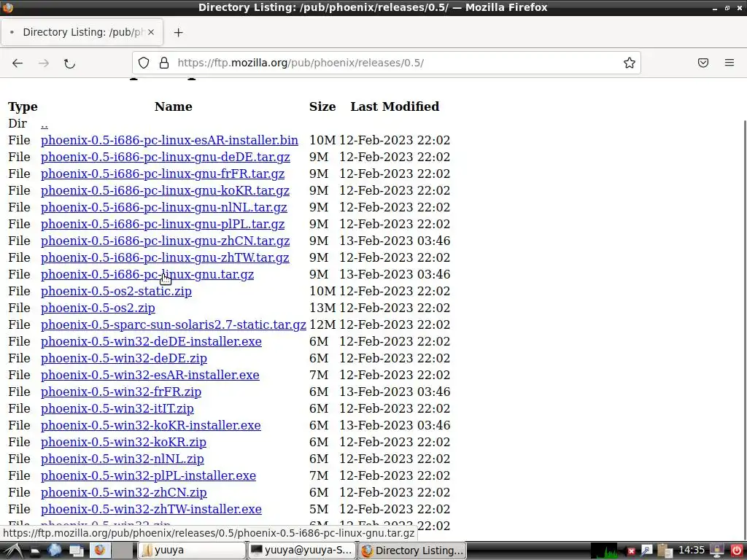
Task: Open phoenix-0.5-i686-pc-linux-gnu-zhTW.tar.gz link
Action: (x=165, y=257)
